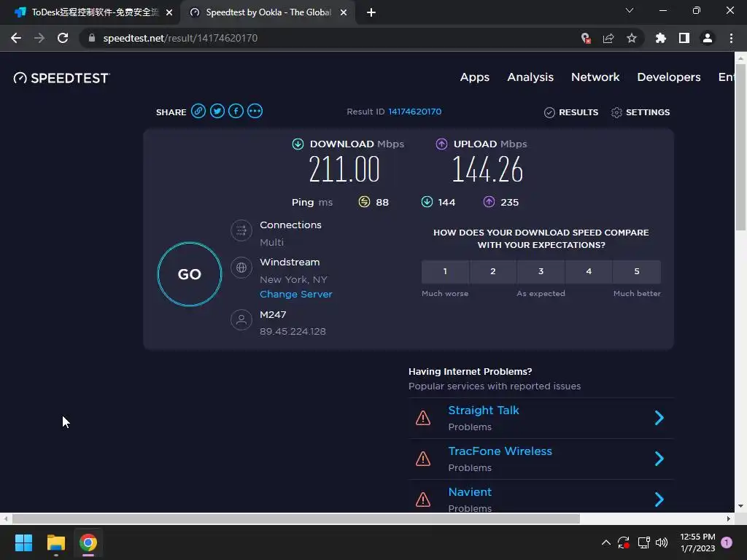Open Windows Start menu

tap(23, 542)
